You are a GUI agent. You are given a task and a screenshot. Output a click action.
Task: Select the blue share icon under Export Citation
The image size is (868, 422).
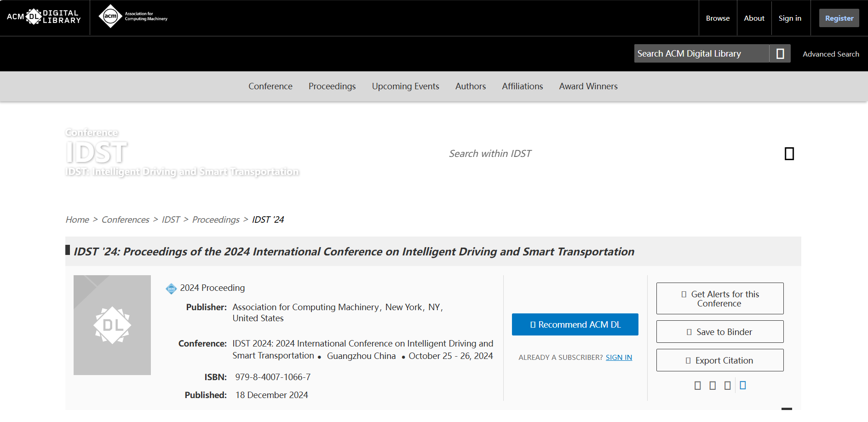pos(743,385)
